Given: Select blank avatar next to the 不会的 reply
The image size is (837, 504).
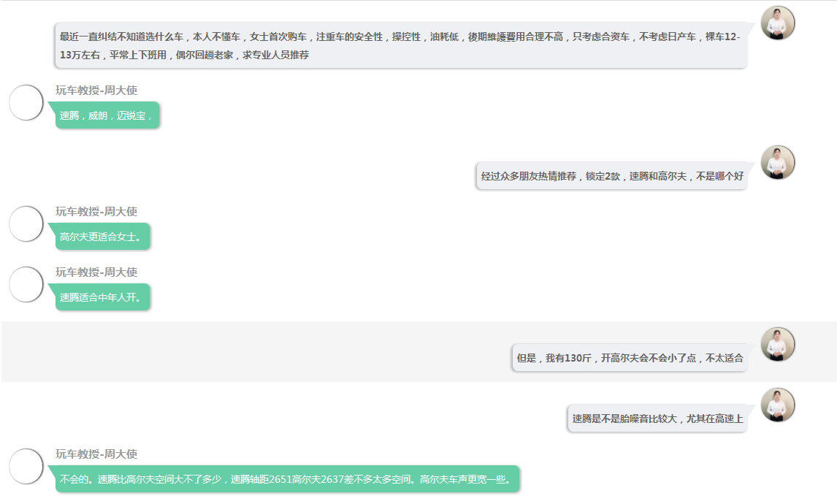Looking at the screenshot, I should pos(26,466).
